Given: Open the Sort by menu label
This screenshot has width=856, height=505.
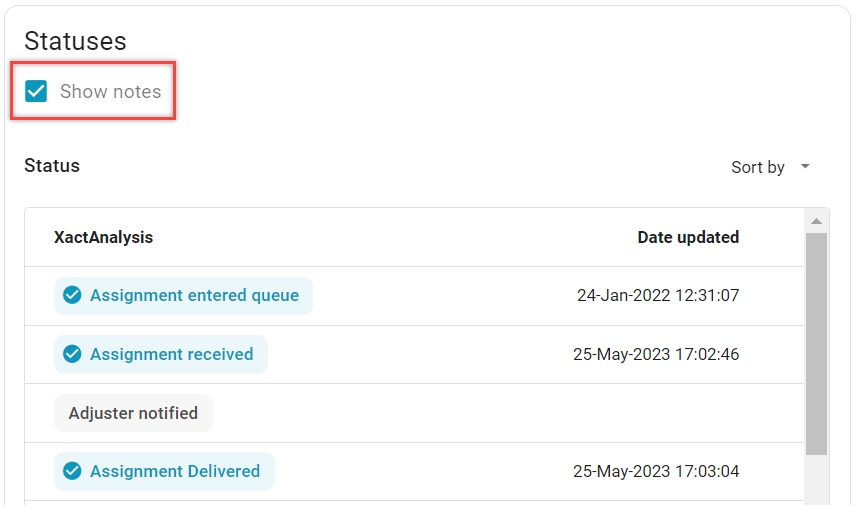Looking at the screenshot, I should [x=757, y=167].
